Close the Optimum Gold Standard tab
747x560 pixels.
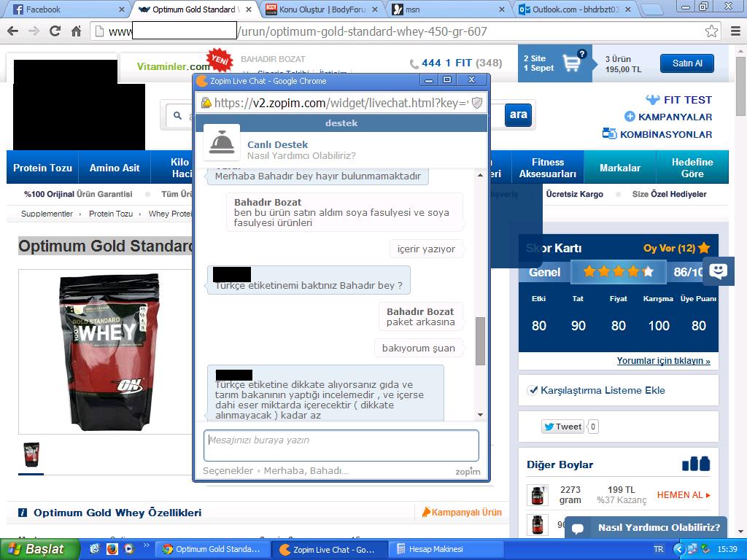(x=249, y=9)
